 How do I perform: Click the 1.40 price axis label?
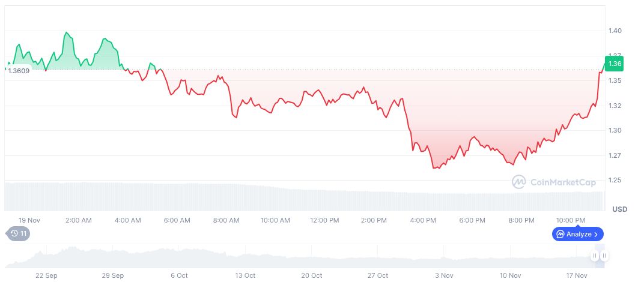(x=615, y=31)
